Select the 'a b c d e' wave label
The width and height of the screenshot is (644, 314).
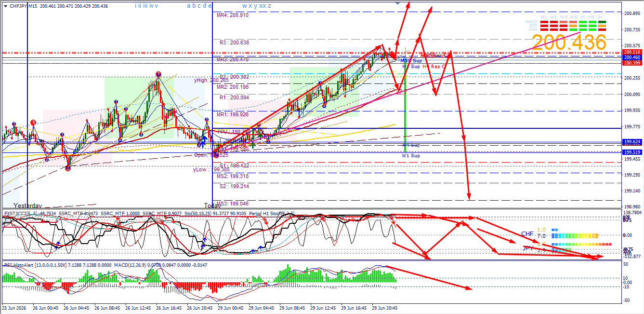[x=199, y=6]
